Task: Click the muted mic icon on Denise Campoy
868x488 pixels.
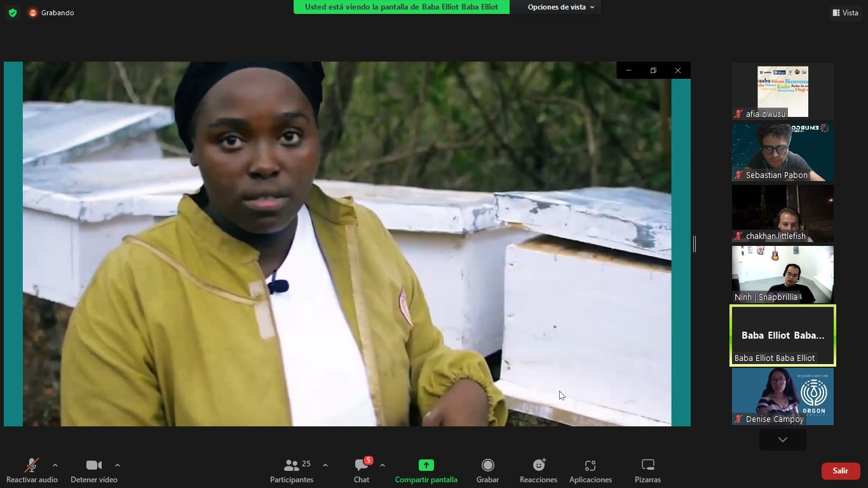Action: click(738, 419)
